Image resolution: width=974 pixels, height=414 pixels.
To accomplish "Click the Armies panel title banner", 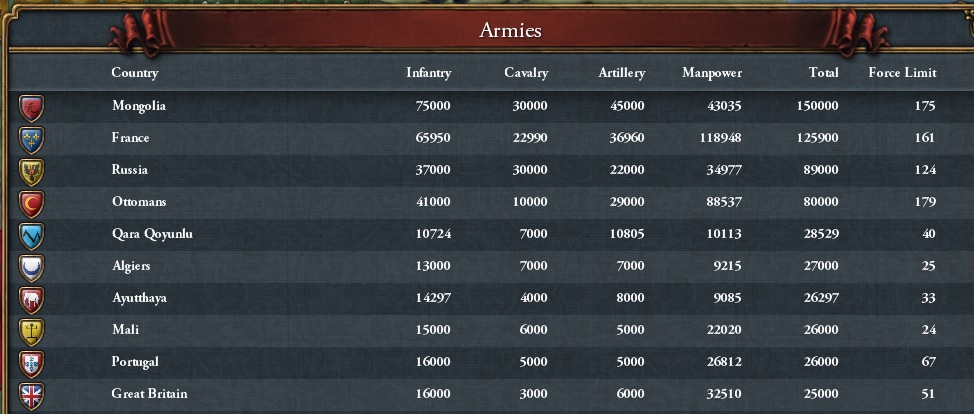I will click(510, 31).
